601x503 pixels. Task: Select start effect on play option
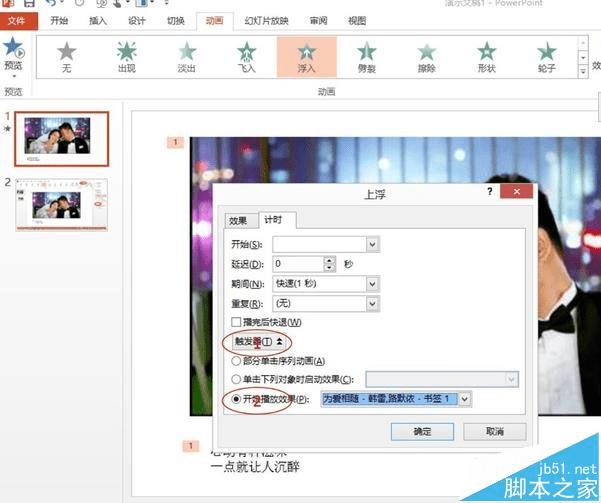click(236, 399)
